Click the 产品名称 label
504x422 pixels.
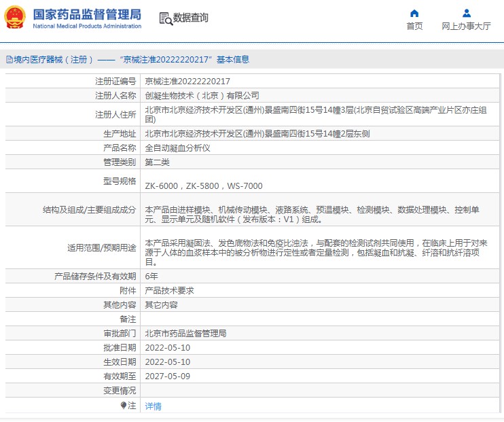(120, 148)
